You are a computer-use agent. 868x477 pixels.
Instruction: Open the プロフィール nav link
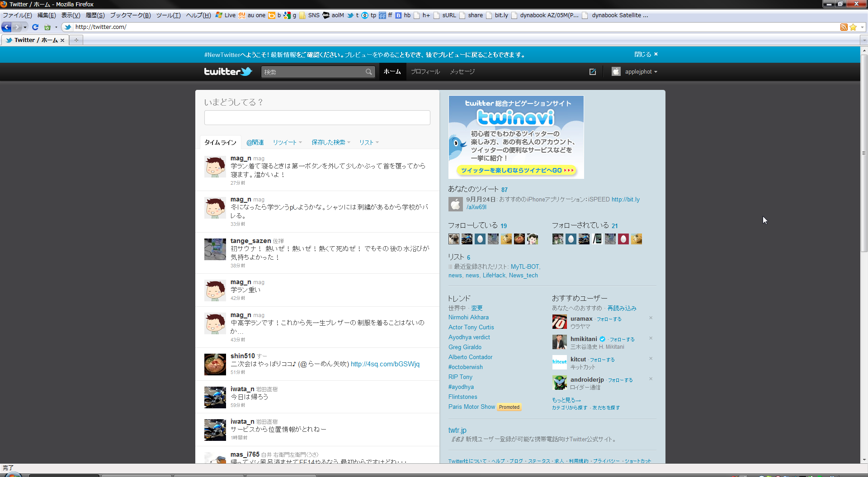click(x=425, y=71)
